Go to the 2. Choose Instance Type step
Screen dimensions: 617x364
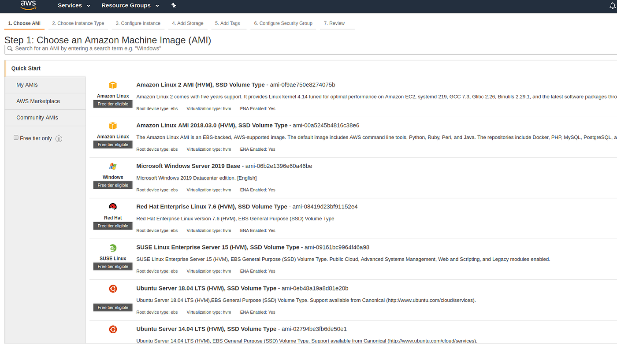point(78,23)
